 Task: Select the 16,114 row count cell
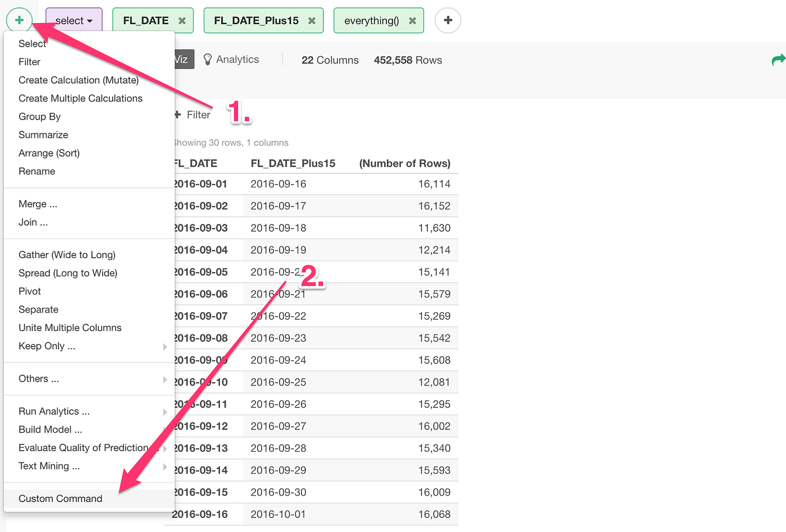(x=434, y=184)
